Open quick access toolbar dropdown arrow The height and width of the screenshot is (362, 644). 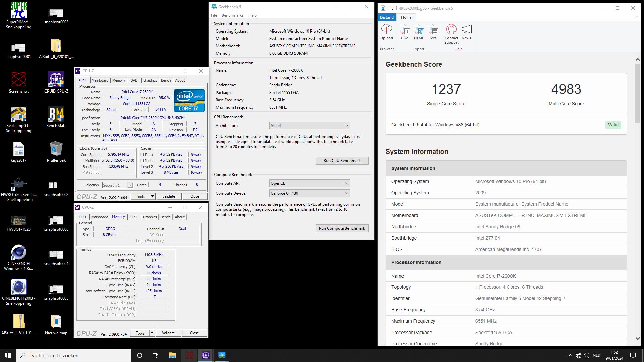coord(392,8)
